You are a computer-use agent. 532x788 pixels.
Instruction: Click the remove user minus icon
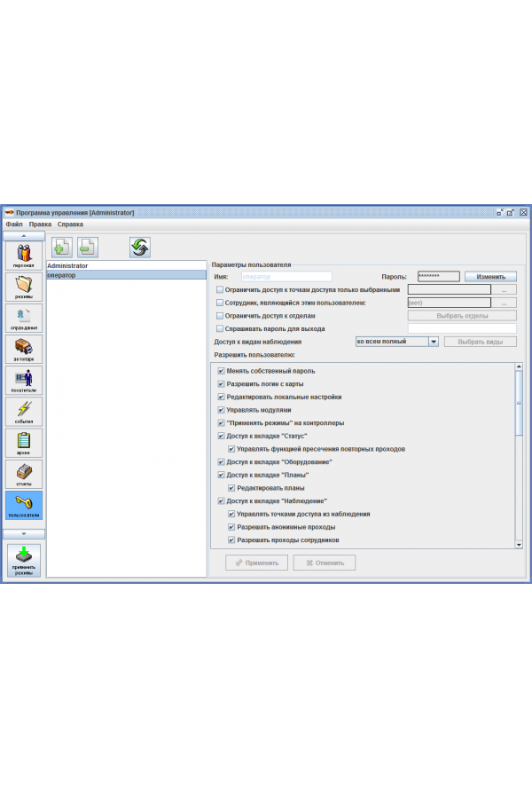coord(88,248)
